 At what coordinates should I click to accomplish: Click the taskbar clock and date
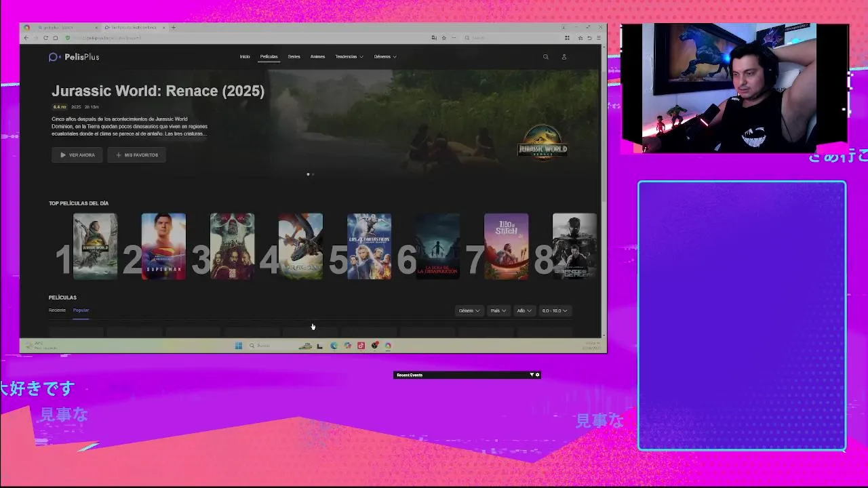click(x=591, y=346)
